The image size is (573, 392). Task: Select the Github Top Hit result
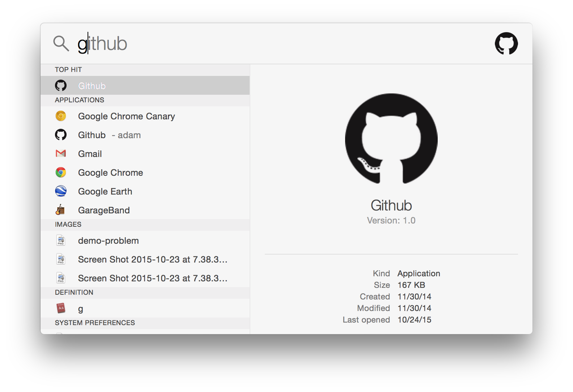tap(145, 86)
